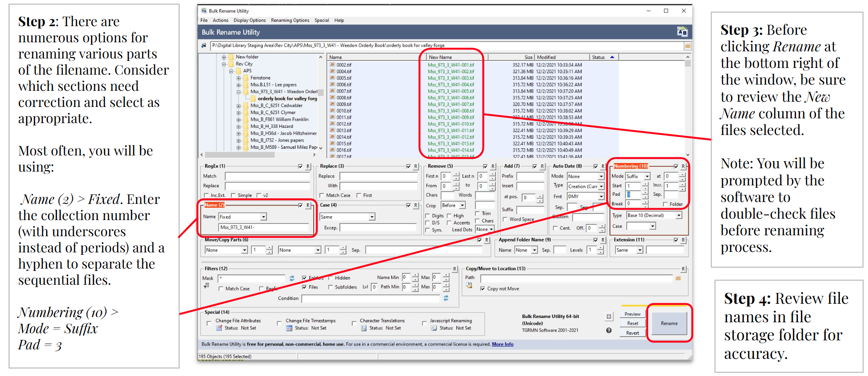The height and width of the screenshot is (376, 868).
Task: Click the help question mark icon
Action: point(609,330)
